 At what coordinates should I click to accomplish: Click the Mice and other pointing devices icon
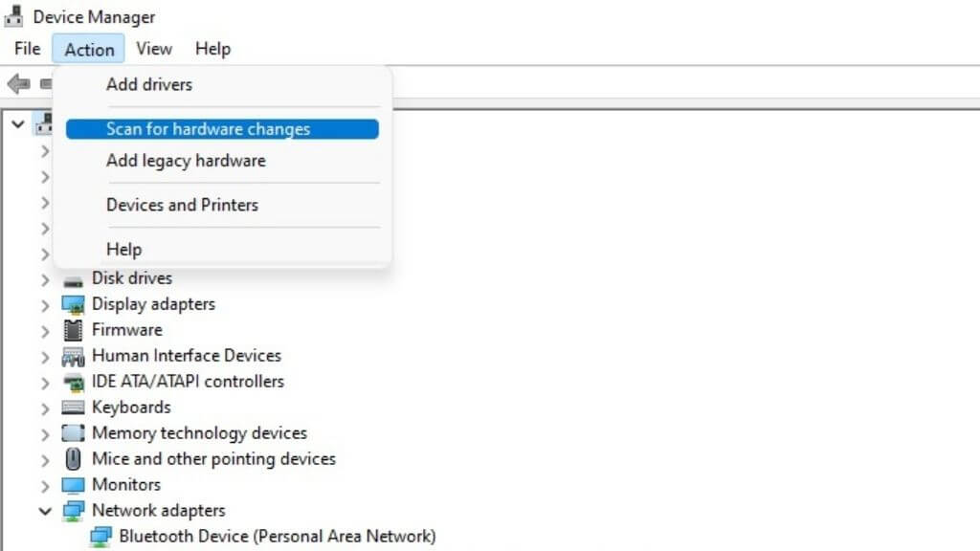coord(73,459)
